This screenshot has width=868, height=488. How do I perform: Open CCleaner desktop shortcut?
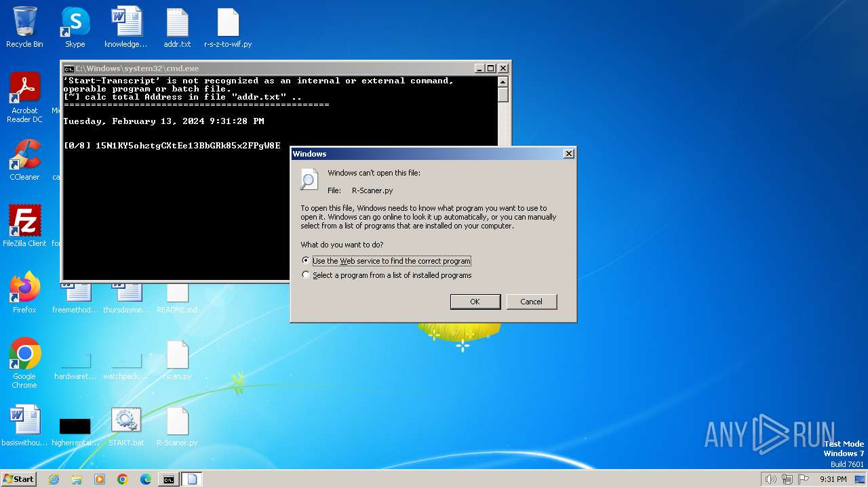(24, 160)
